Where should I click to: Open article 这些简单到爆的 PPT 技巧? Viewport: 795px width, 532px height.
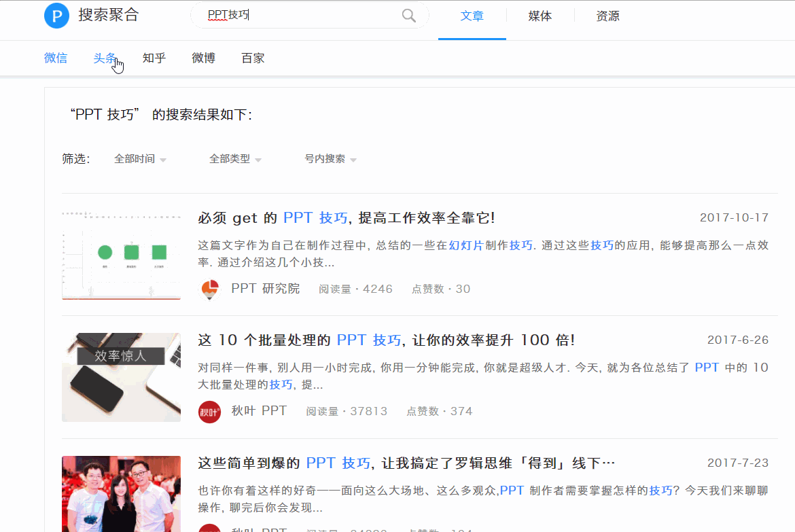406,463
